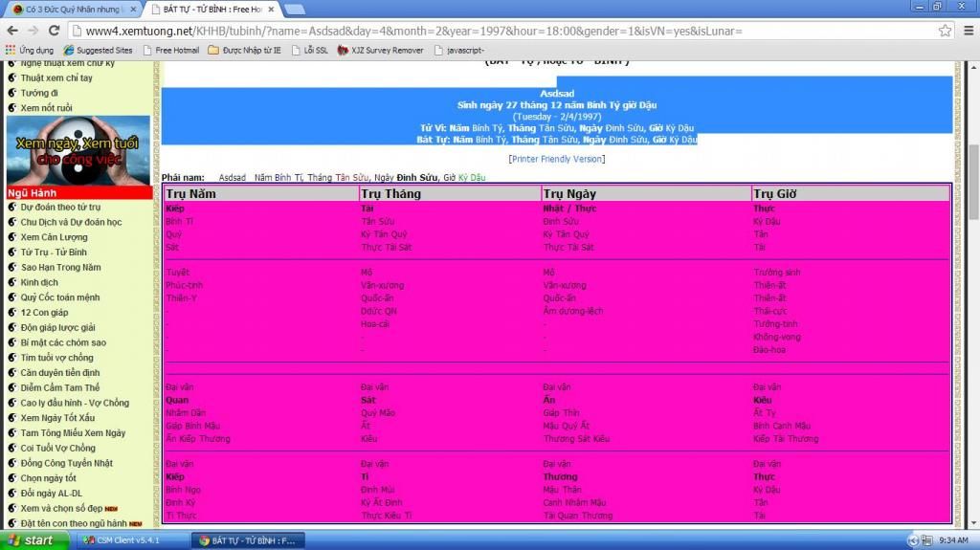Open the Kinh dịch sidebar link
The image size is (980, 550).
coord(39,282)
